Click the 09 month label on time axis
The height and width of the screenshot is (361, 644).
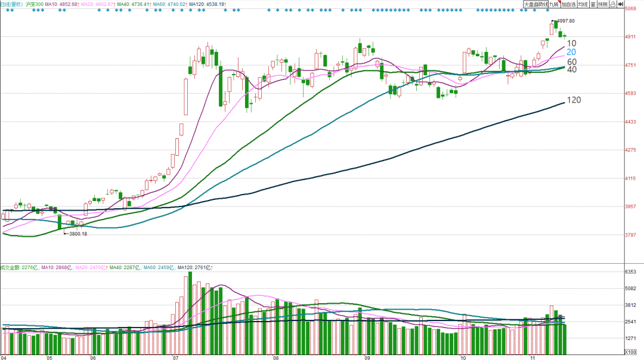[x=367, y=357]
